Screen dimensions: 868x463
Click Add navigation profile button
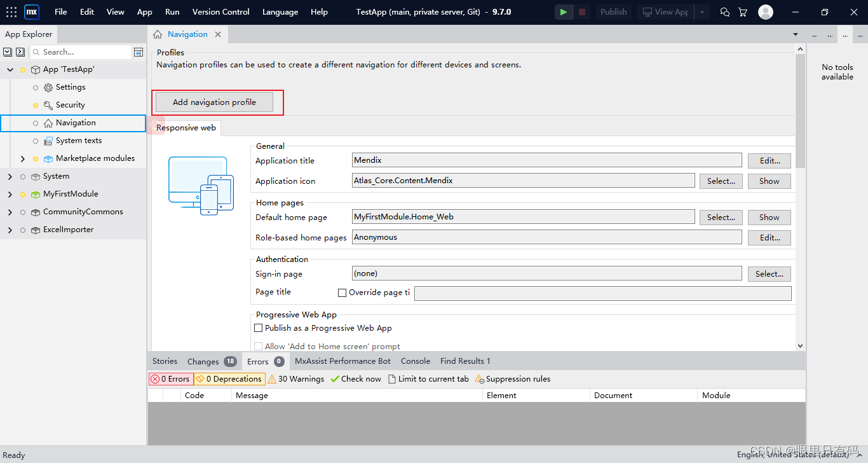tap(215, 102)
